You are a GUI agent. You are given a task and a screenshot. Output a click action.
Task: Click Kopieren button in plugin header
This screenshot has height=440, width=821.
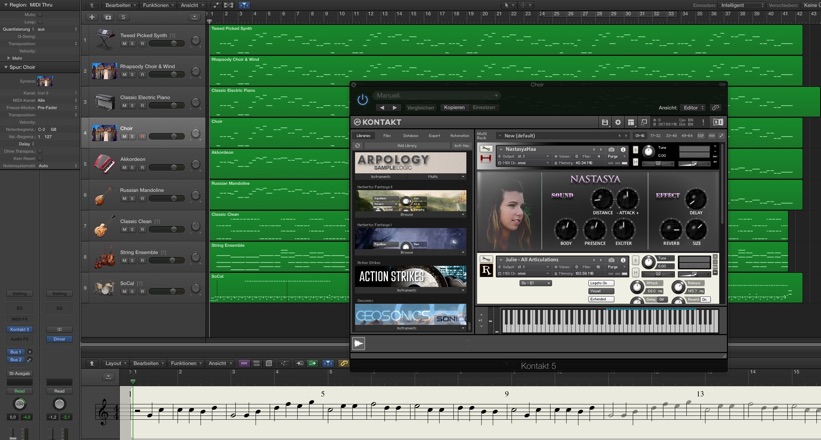click(x=454, y=107)
